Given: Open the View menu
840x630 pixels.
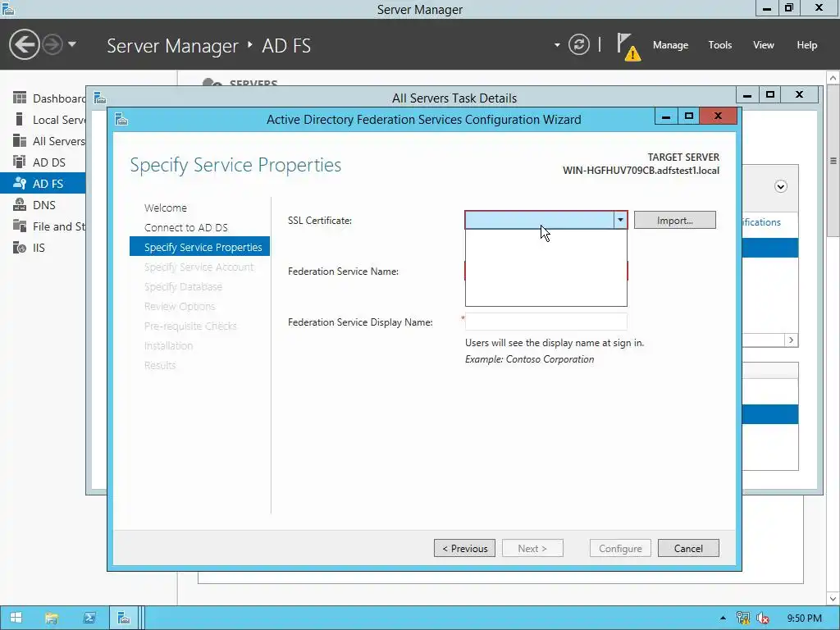Looking at the screenshot, I should (764, 45).
